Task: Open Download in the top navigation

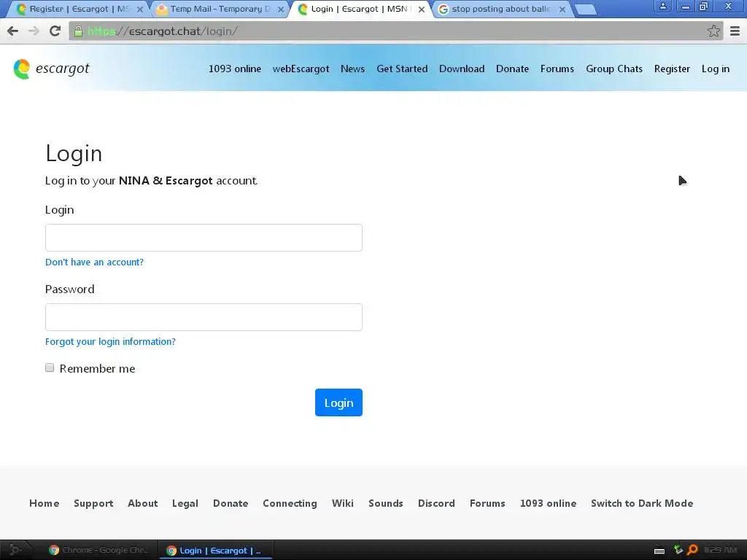Action: click(x=462, y=69)
